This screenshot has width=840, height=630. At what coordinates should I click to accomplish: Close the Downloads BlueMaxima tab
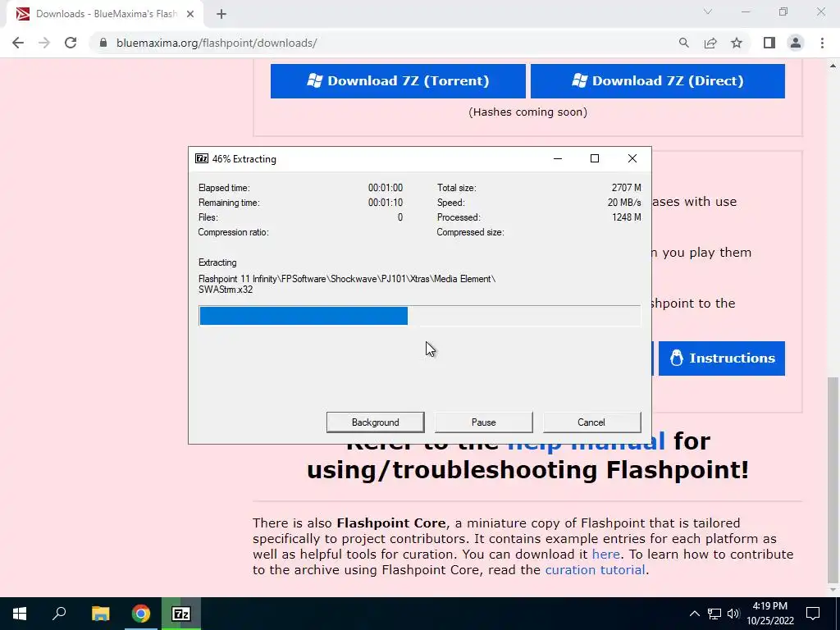(x=190, y=14)
